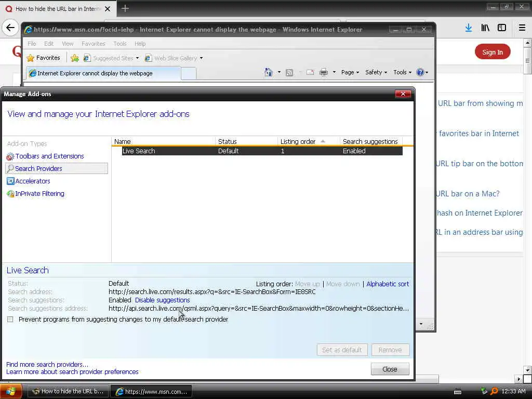Image resolution: width=532 pixels, height=399 pixels.
Task: Open the Tools menu in IE menu bar
Action: (120, 44)
